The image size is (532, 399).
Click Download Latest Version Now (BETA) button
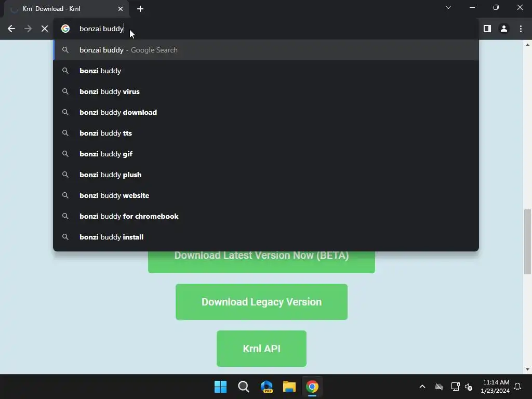(x=261, y=262)
